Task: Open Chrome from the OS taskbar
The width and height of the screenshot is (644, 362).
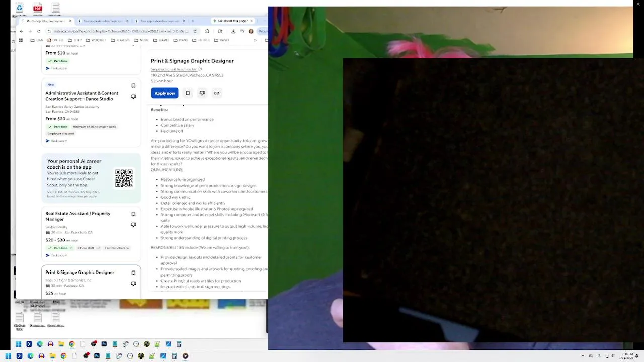Action: pos(63,356)
